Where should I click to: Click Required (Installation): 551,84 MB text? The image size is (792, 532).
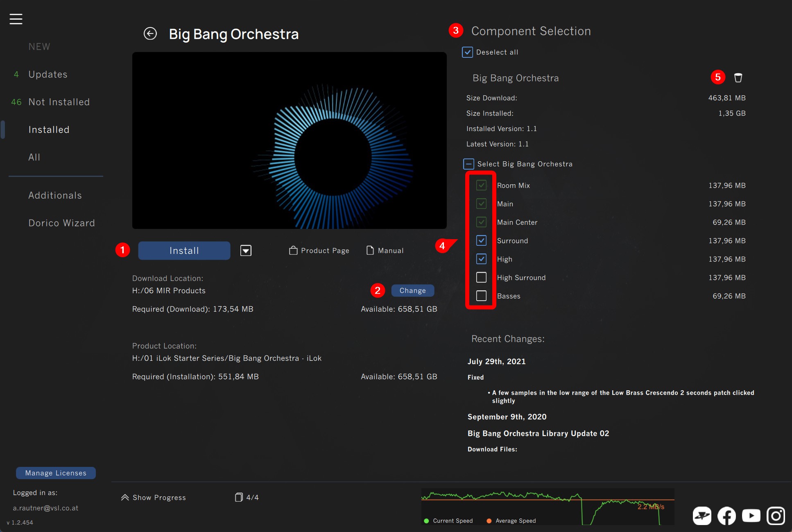[x=195, y=376]
